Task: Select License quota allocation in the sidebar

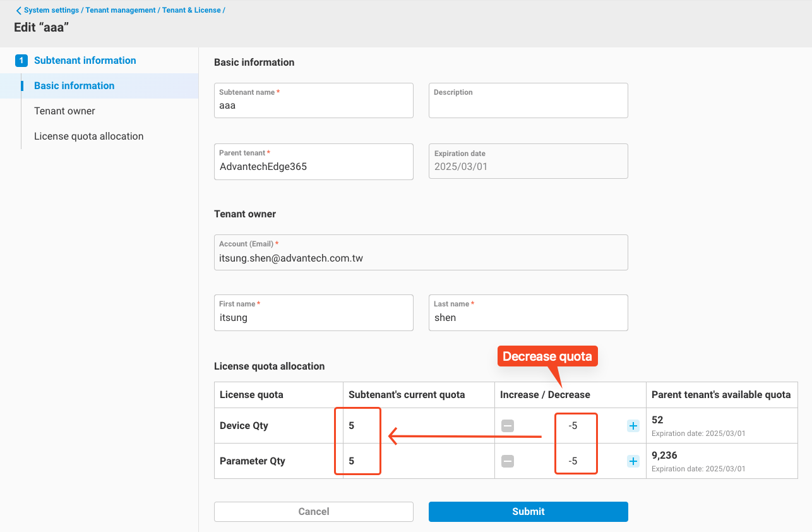Action: coord(88,136)
